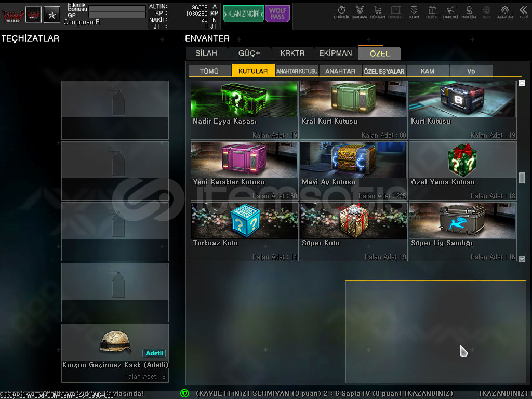Open the Klan shield icon
The image size is (532, 399).
[414, 12]
